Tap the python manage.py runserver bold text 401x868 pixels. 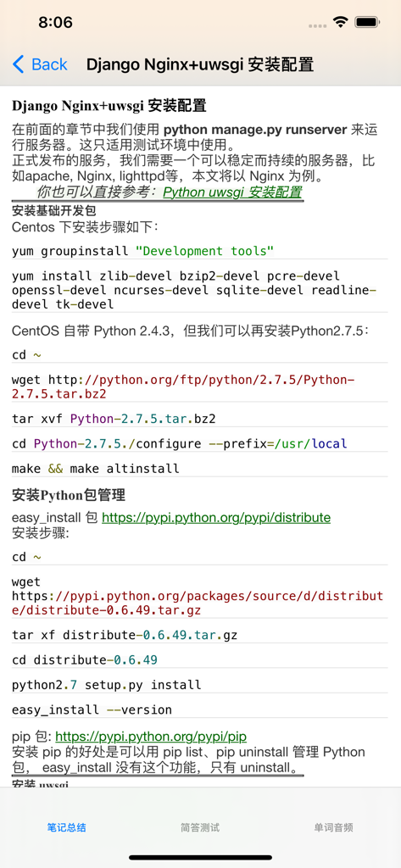tap(255, 130)
